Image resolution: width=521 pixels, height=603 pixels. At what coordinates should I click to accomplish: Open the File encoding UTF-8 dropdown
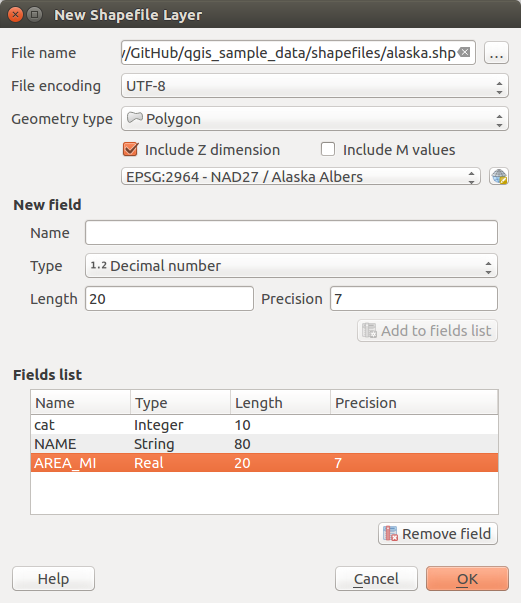point(315,86)
